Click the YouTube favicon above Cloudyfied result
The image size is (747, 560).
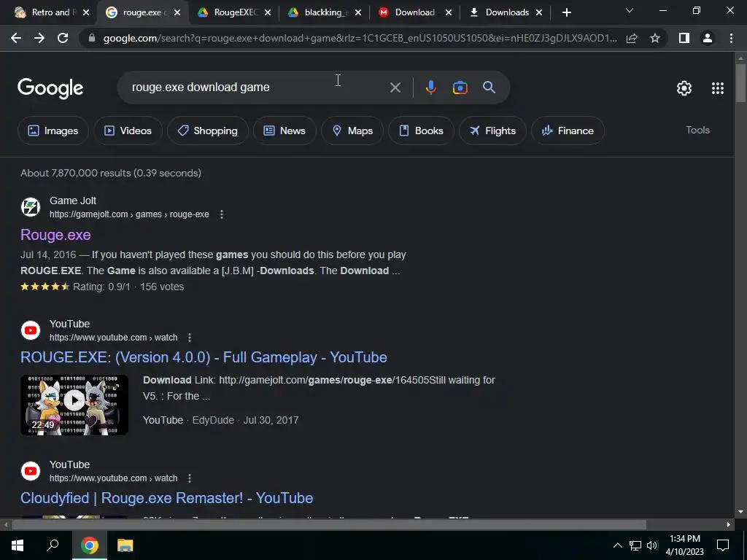[x=31, y=471]
